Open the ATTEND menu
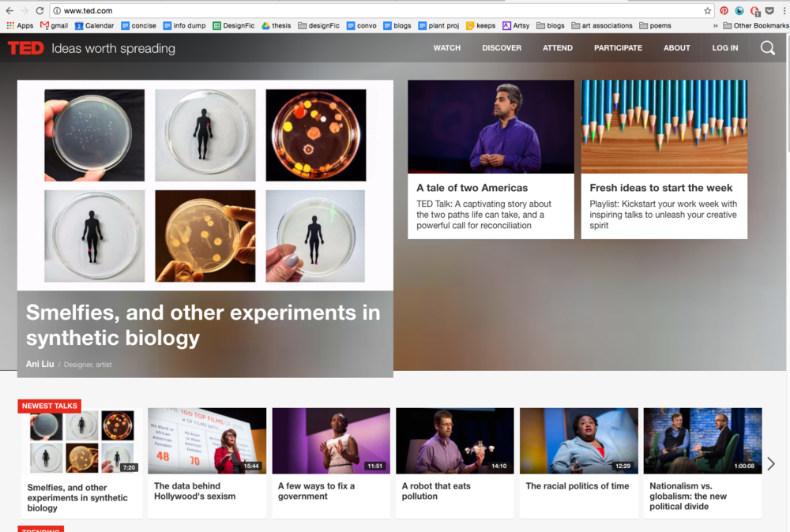The image size is (790, 532). [558, 48]
